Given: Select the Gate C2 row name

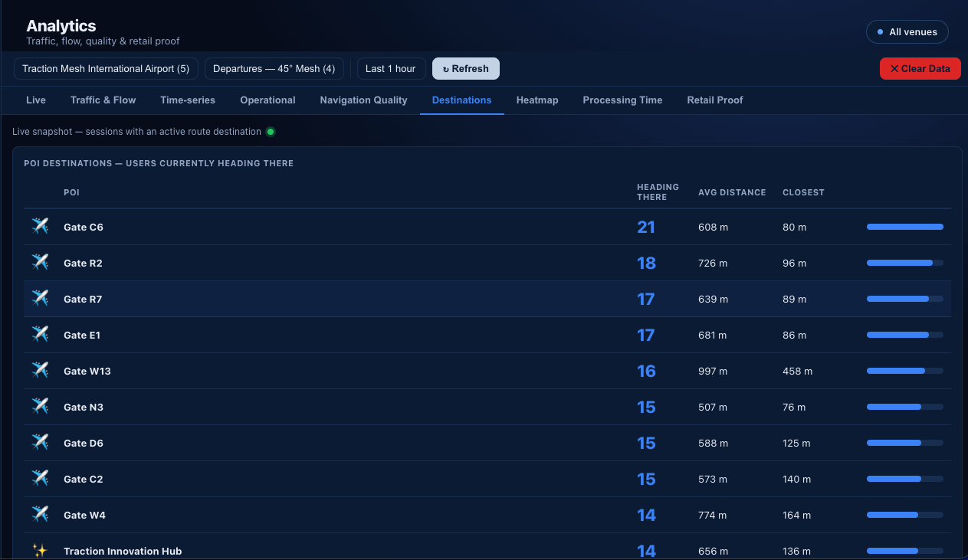Looking at the screenshot, I should pyautogui.click(x=84, y=480).
